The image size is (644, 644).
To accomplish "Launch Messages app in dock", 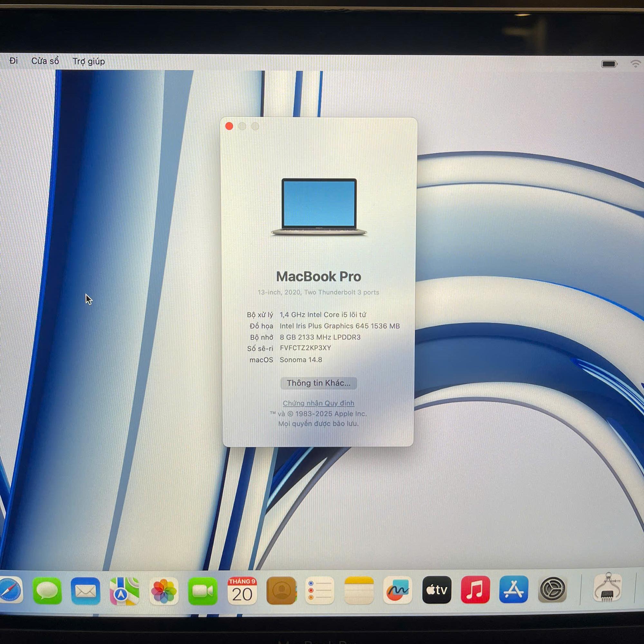I will click(47, 591).
